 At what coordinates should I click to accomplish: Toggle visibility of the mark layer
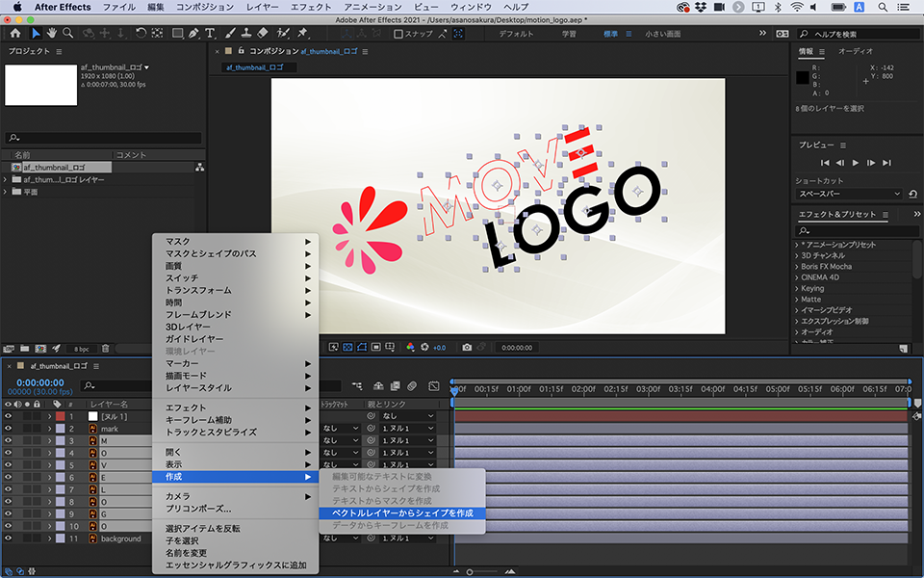point(8,428)
